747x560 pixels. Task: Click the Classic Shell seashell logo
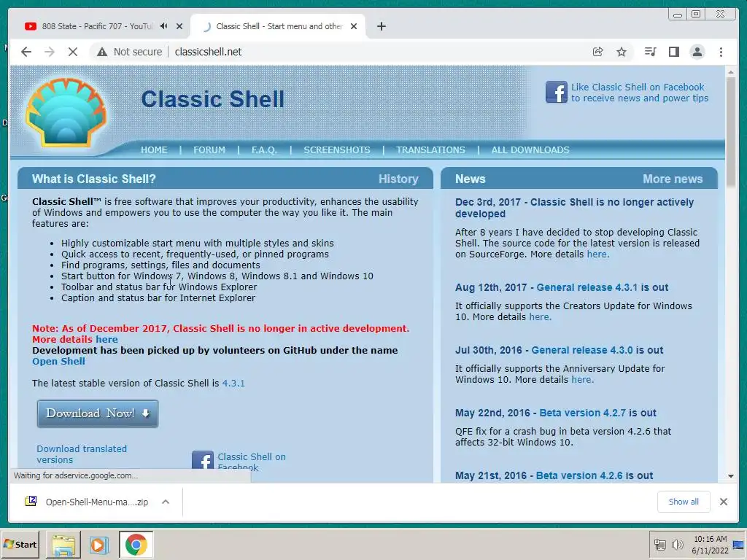click(66, 112)
